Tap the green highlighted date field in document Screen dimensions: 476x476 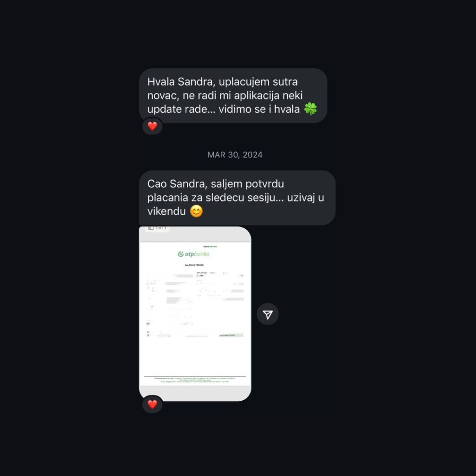tap(231, 336)
